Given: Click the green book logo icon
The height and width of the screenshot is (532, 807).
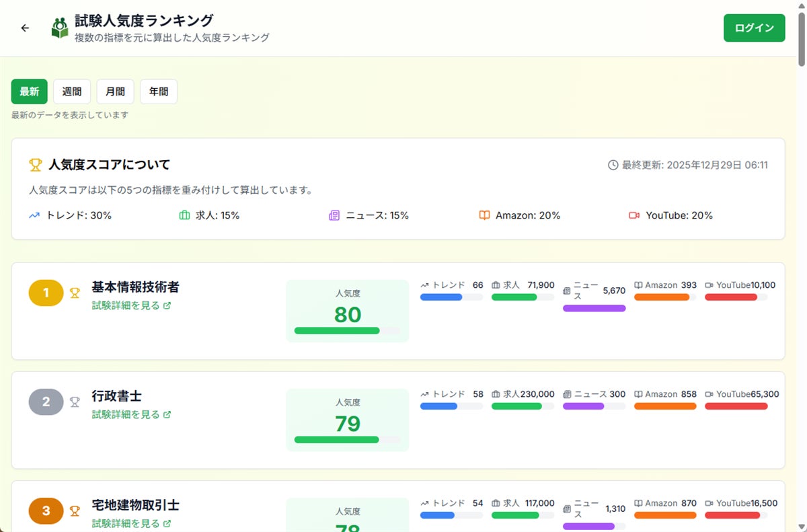Looking at the screenshot, I should [x=60, y=28].
